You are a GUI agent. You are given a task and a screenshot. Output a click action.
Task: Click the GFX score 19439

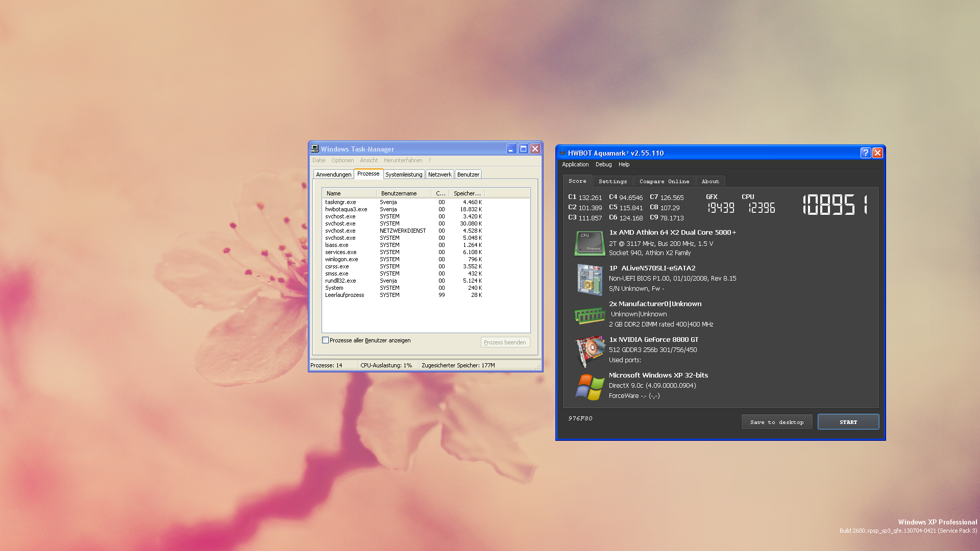coord(721,208)
